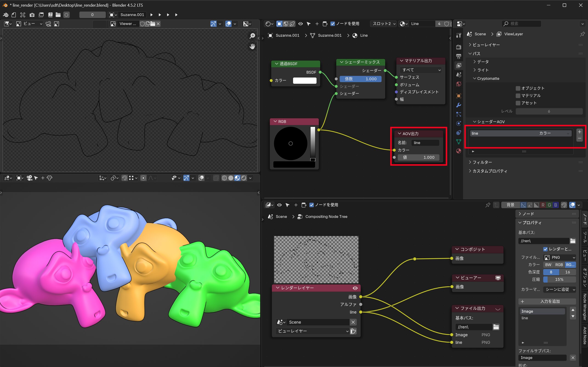588x367 pixels.
Task: Click the pan hand icon in image viewer
Action: click(252, 46)
